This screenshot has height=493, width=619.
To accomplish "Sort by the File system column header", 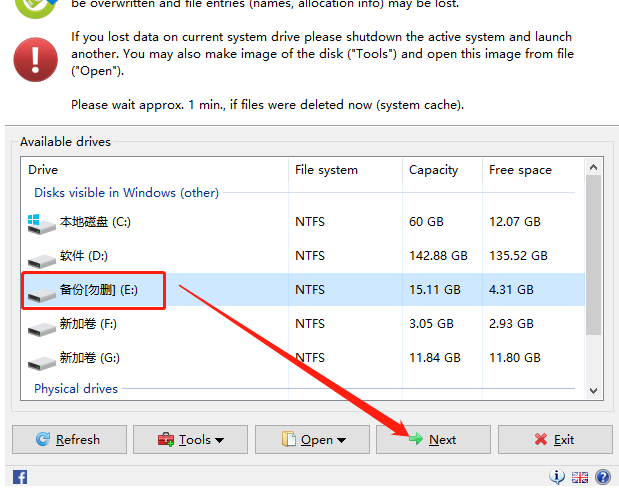I will coord(326,170).
